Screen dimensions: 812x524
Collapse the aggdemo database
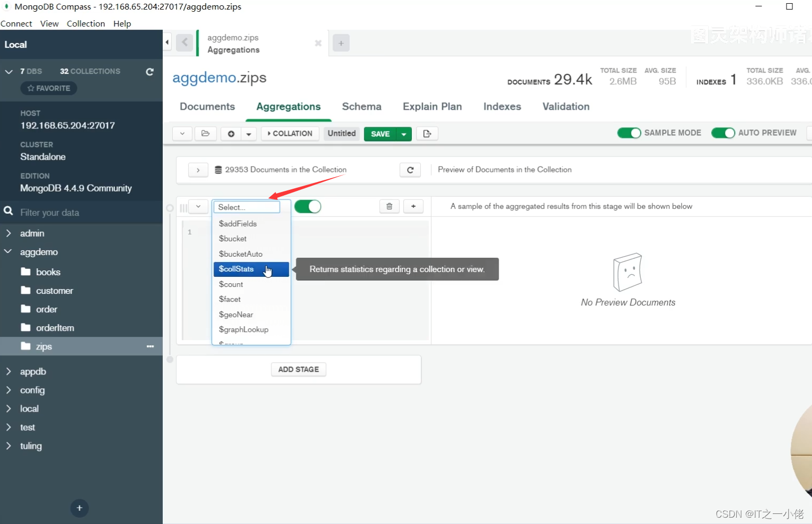point(8,251)
